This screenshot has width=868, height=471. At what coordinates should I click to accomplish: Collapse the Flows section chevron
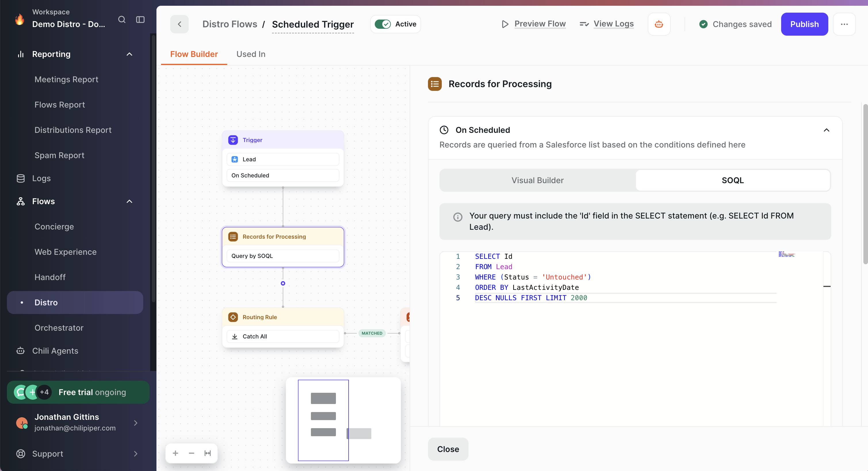[x=129, y=201]
